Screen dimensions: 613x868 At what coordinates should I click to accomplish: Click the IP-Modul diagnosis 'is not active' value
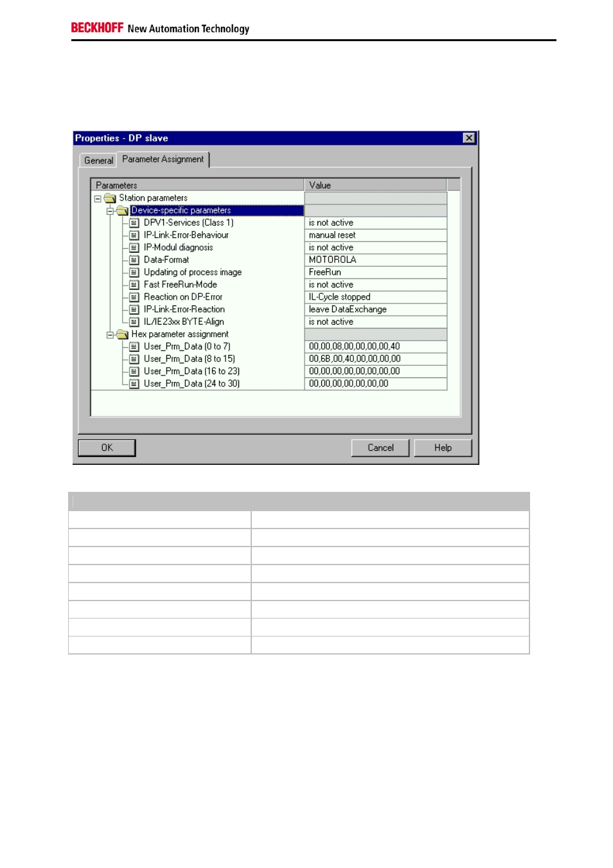pos(375,248)
